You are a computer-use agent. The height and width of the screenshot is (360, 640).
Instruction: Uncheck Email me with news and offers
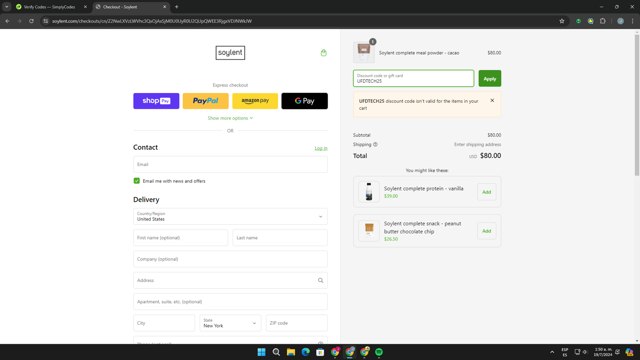tap(137, 181)
